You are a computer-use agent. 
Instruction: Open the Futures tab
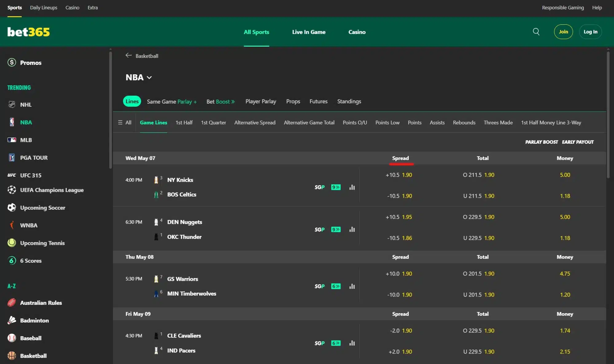click(318, 102)
